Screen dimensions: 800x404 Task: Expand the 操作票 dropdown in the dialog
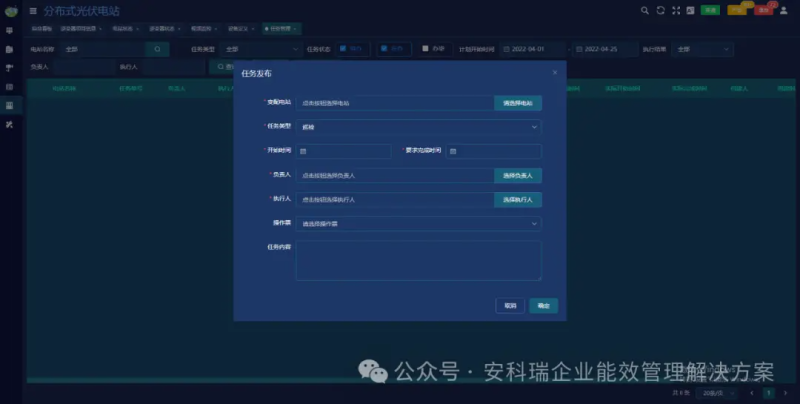point(418,223)
